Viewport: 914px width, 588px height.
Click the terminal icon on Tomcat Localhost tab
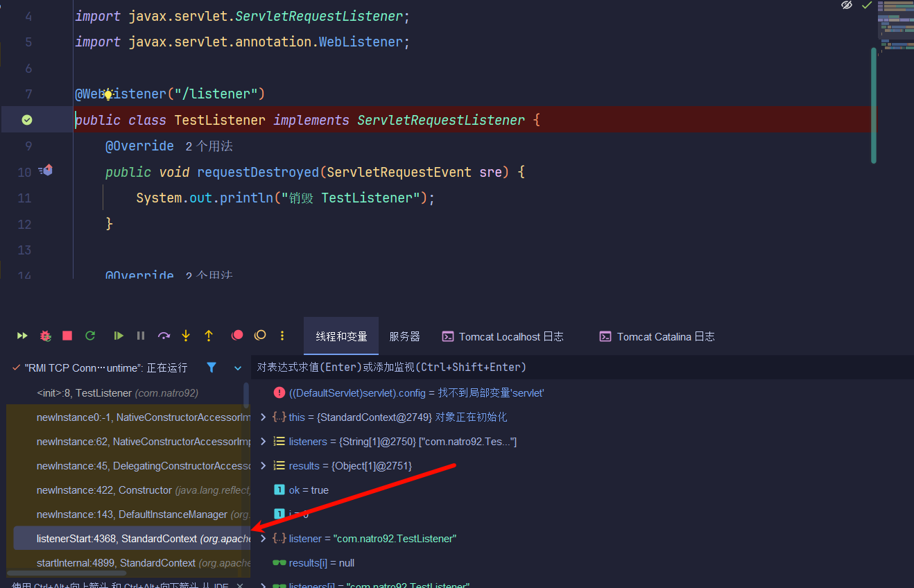pos(448,336)
